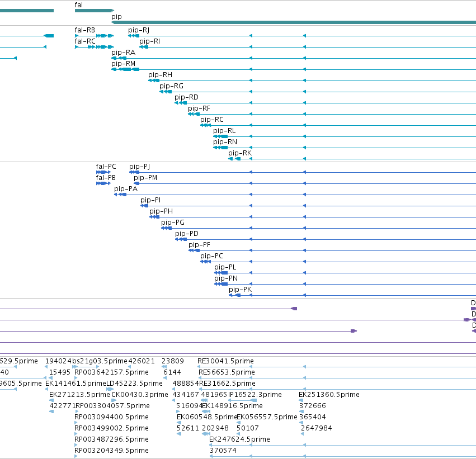The height and width of the screenshot is (459, 476).
Task: Click feature labeled 202948
Action: coord(215,428)
